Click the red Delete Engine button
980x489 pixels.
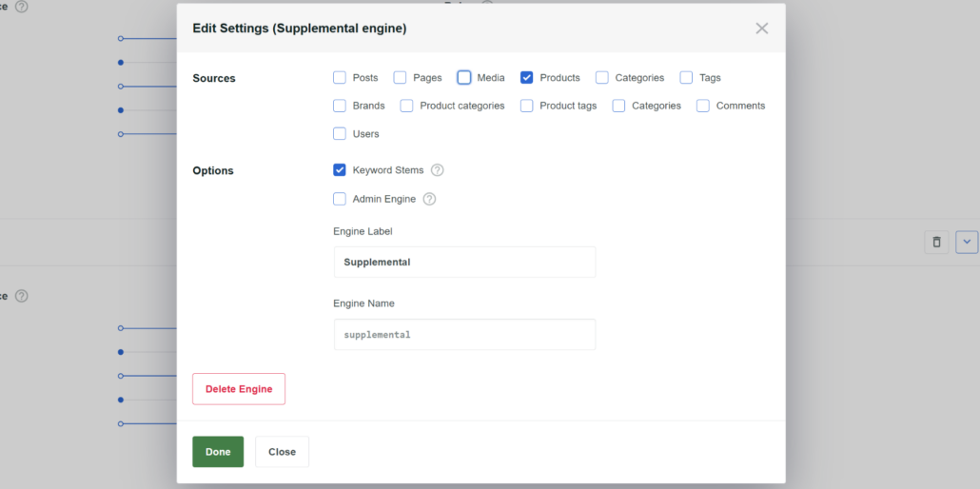click(239, 389)
